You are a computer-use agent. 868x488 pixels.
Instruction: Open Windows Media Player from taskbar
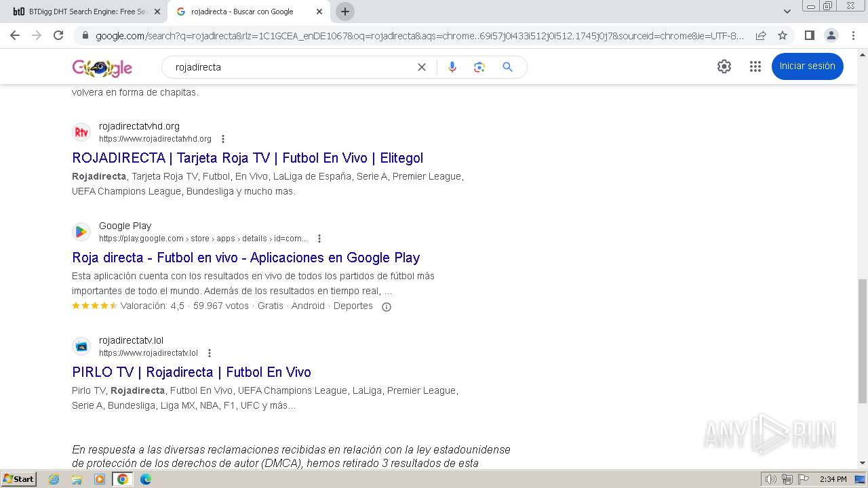click(x=100, y=479)
